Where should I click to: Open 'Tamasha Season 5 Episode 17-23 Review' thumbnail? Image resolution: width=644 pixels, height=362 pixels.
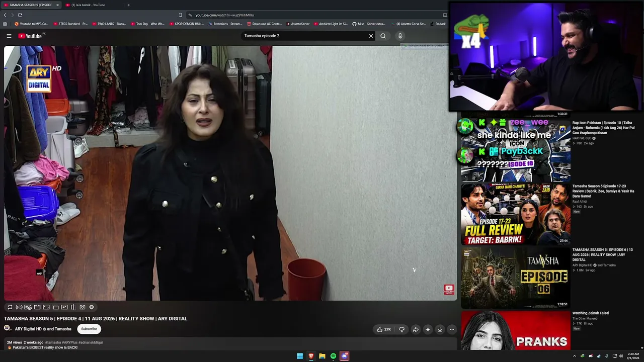(515, 213)
